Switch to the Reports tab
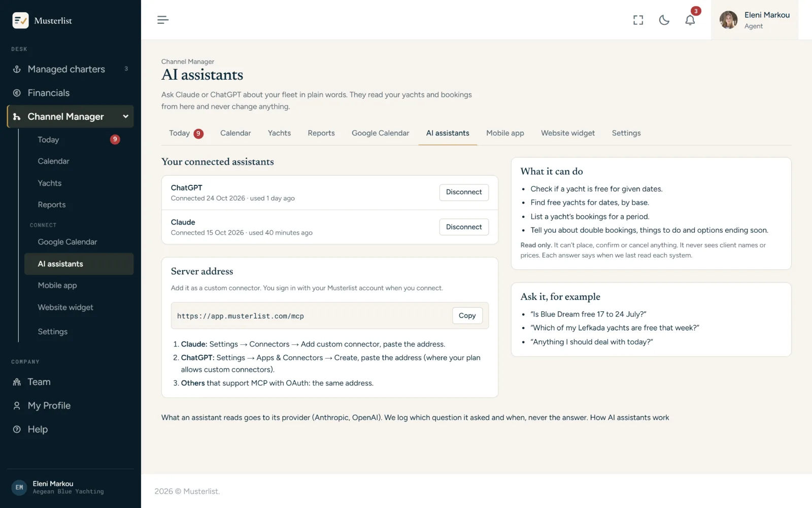 pos(321,133)
